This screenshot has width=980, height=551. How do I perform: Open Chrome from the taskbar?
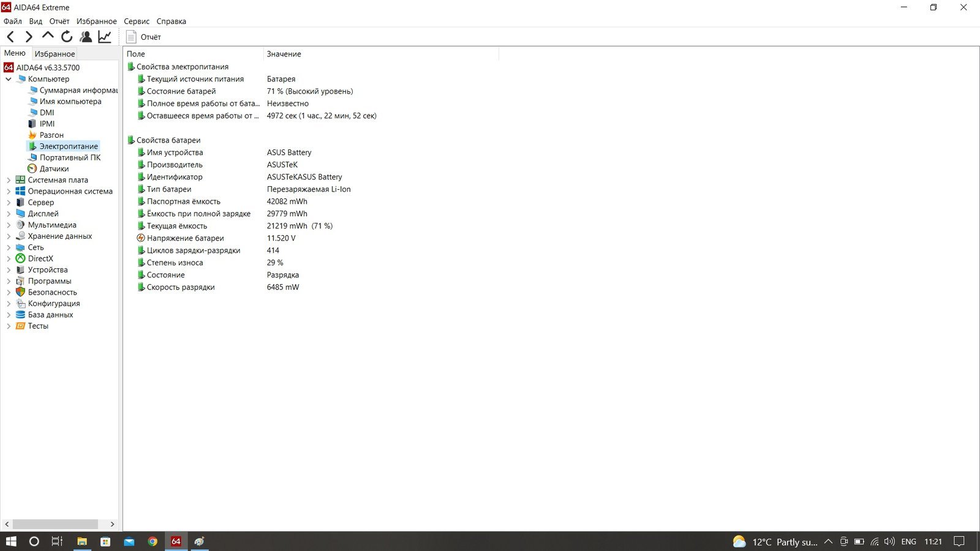coord(153,541)
